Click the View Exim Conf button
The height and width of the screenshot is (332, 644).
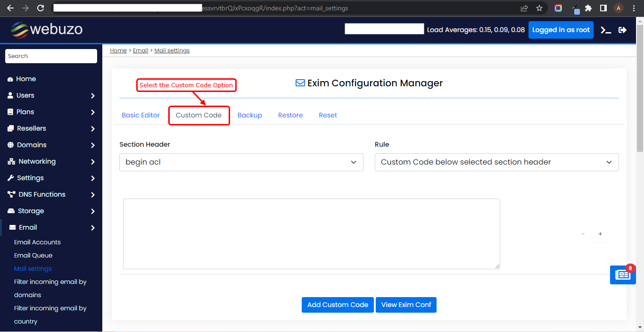[x=406, y=305]
